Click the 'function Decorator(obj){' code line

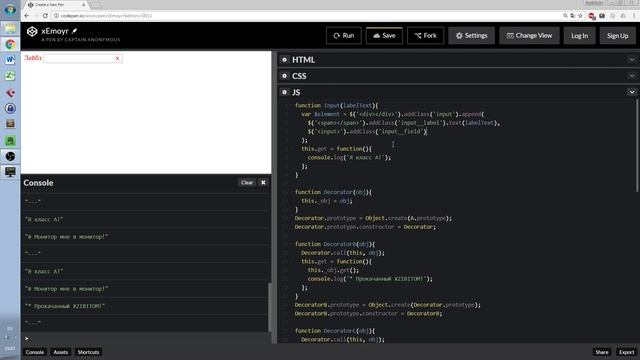tap(333, 192)
